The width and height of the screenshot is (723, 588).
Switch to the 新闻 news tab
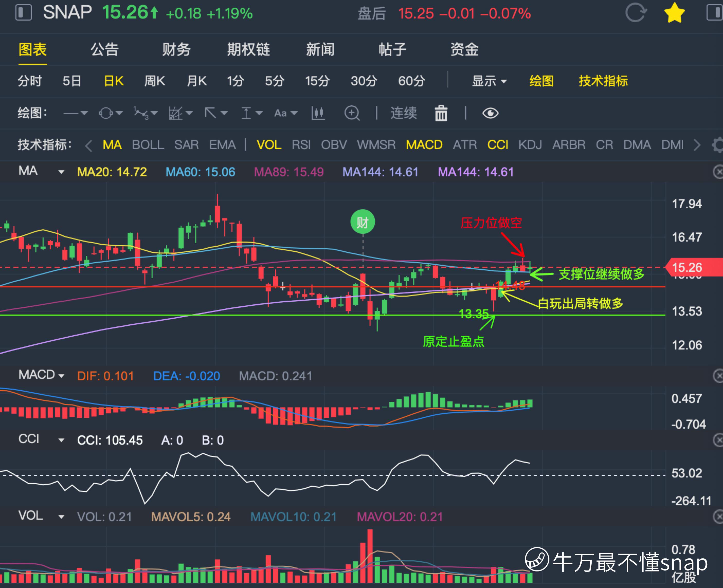pos(320,49)
